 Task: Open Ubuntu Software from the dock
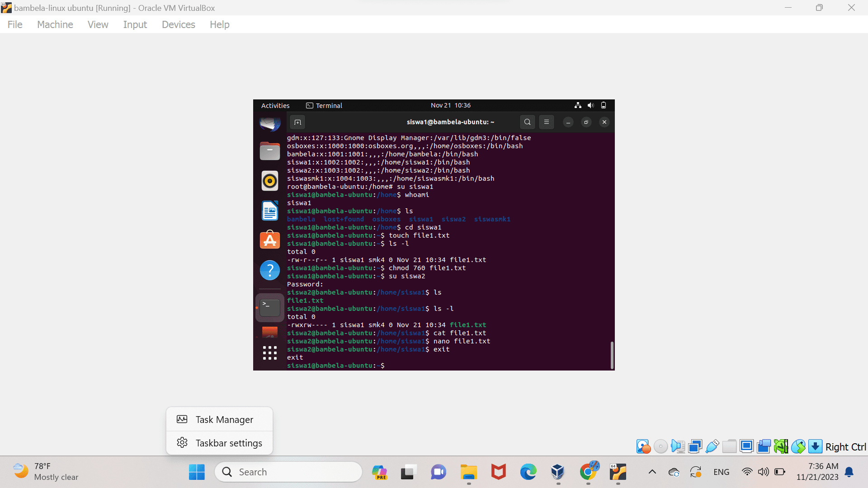pyautogui.click(x=270, y=240)
